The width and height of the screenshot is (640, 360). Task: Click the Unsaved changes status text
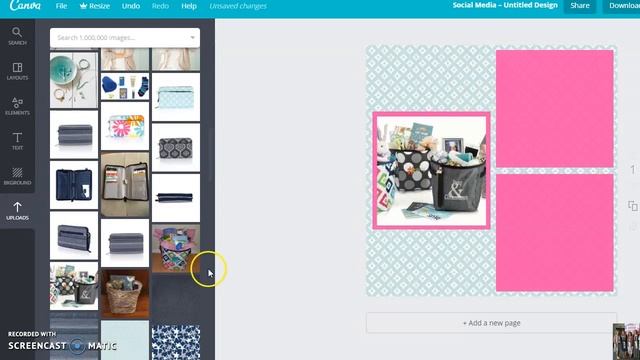238,6
